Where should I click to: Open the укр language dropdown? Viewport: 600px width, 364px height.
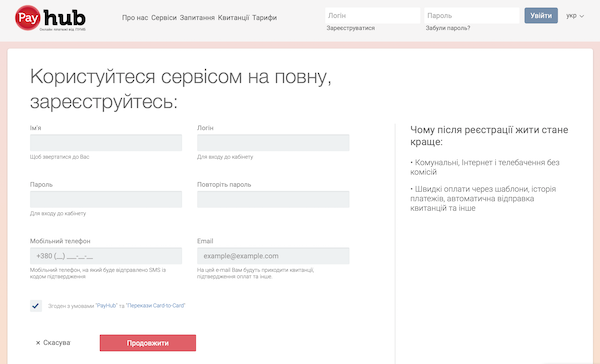click(575, 16)
